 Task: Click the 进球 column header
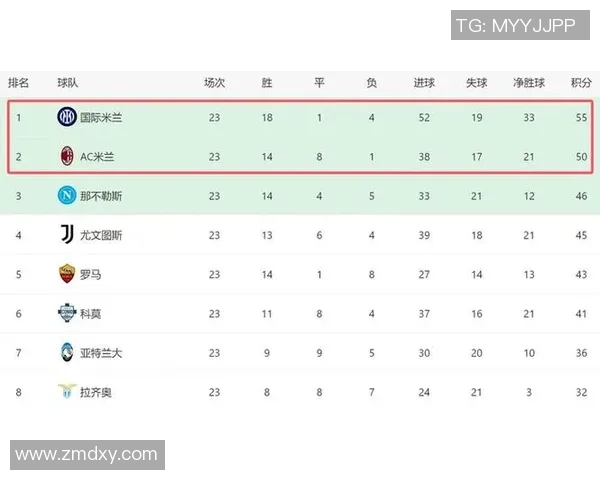coord(424,82)
